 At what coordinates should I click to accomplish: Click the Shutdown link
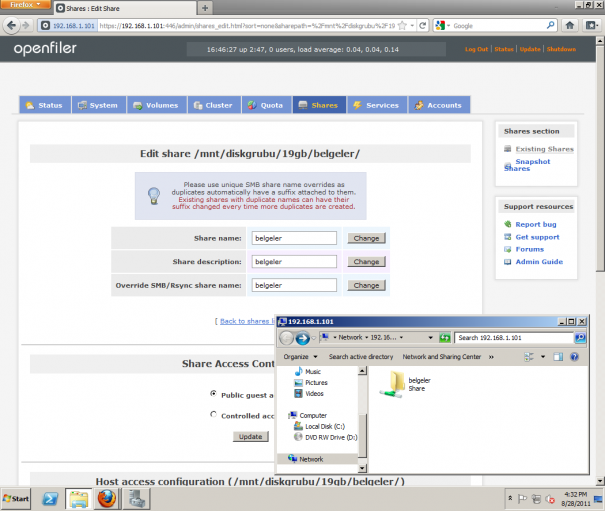click(x=561, y=49)
